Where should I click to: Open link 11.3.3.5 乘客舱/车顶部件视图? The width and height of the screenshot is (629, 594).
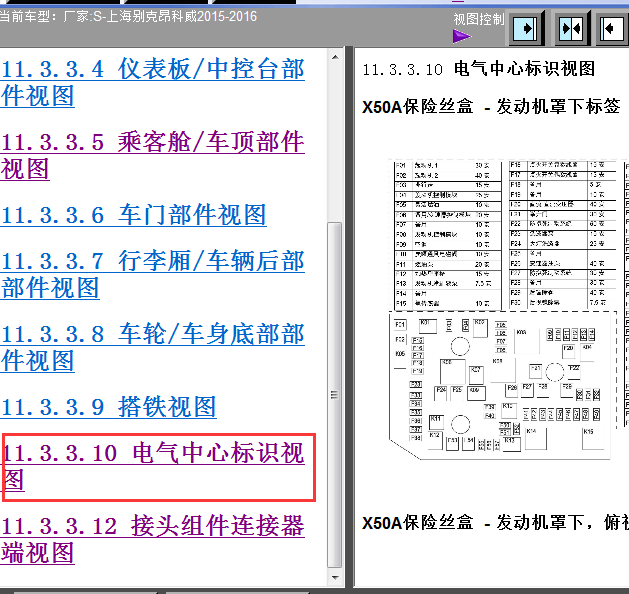tap(152, 155)
